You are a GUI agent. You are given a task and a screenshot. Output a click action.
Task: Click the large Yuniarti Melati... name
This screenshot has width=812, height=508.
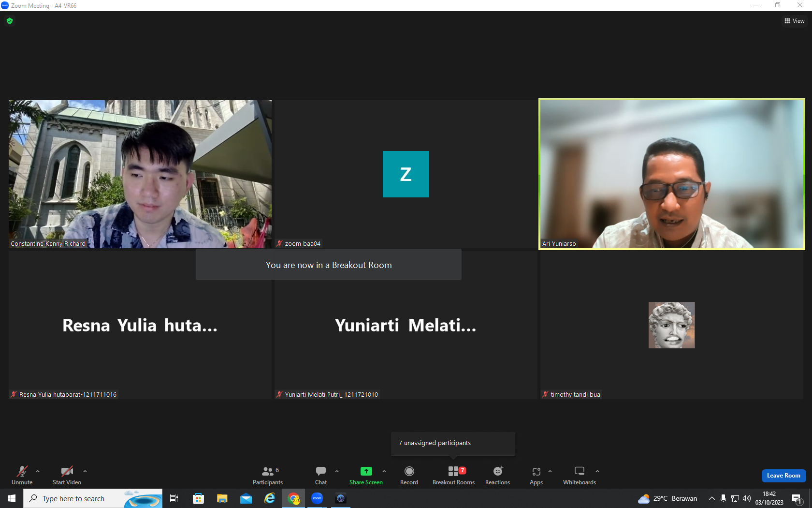point(406,325)
